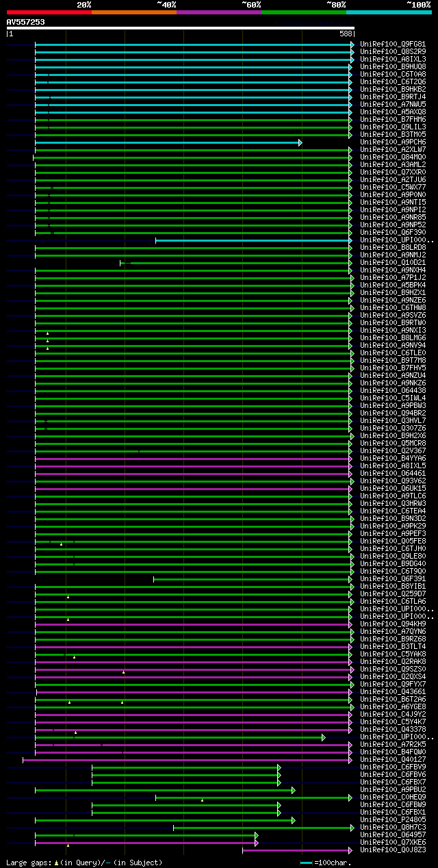This screenshot has height=868, width=438.
Task: Click the UniRef100_Q40127 entry
Action: [x=393, y=759]
